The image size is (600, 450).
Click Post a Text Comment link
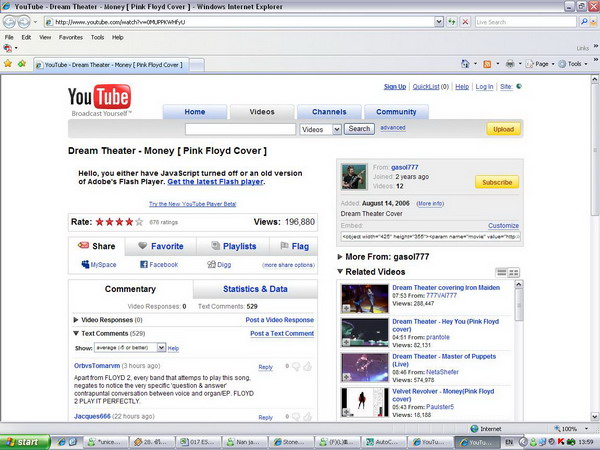point(282,334)
